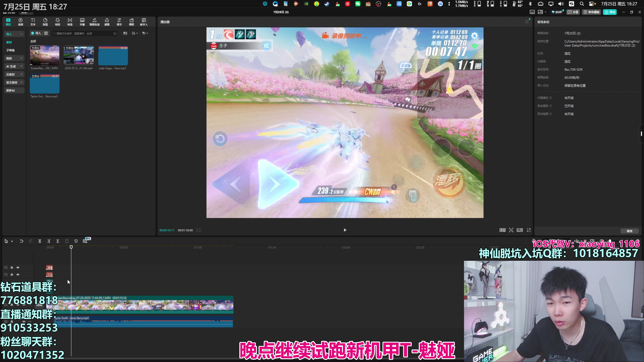
Task: Click the timeline playhead handle
Action: click(x=71, y=247)
